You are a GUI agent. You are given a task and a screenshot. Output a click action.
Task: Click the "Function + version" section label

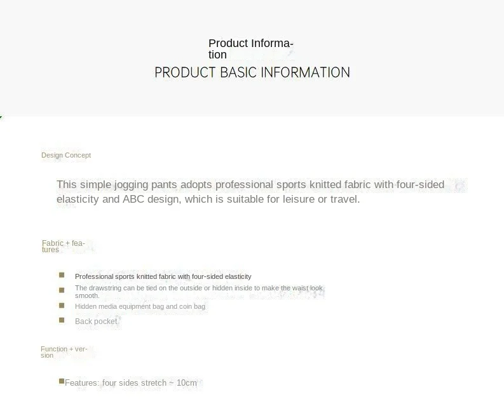click(x=64, y=352)
